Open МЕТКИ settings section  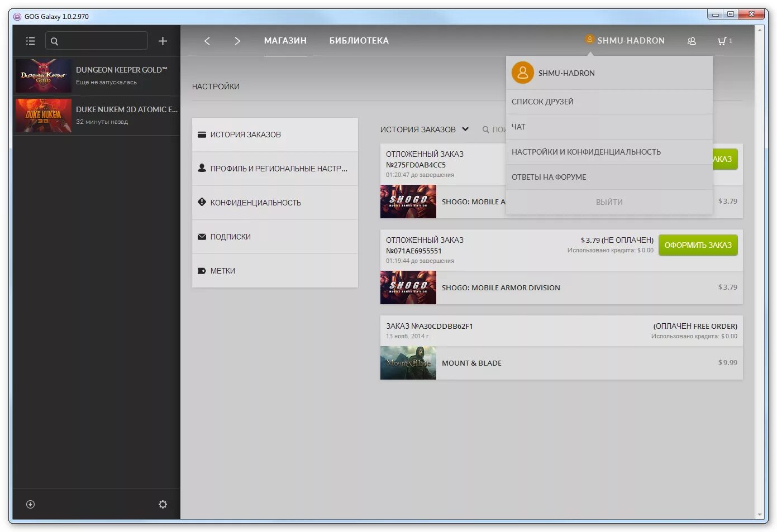pyautogui.click(x=275, y=271)
